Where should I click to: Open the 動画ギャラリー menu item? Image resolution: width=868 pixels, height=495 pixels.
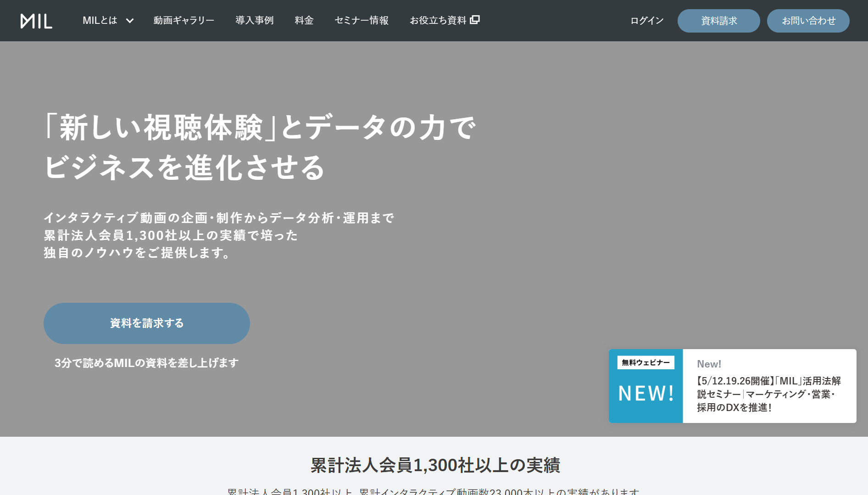184,20
